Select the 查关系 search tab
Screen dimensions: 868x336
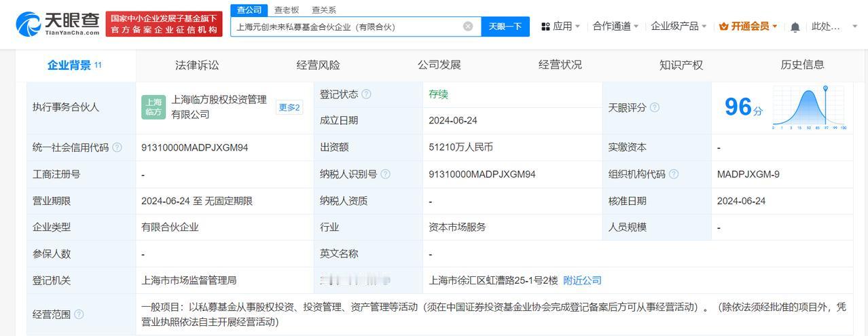click(324, 10)
